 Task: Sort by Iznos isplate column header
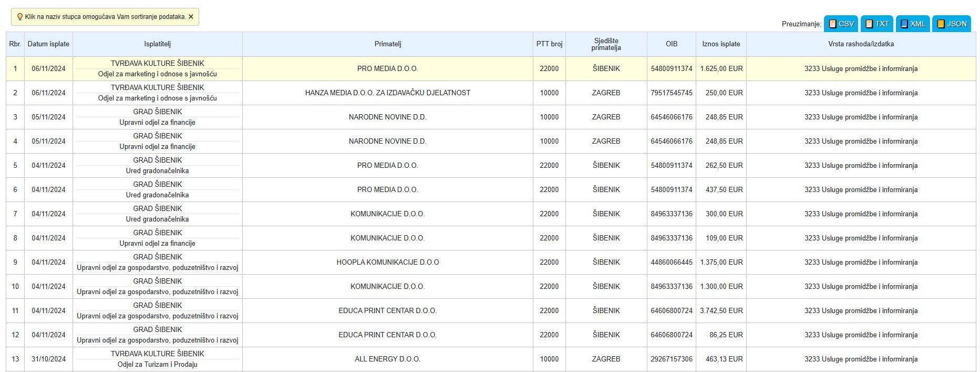coord(721,44)
